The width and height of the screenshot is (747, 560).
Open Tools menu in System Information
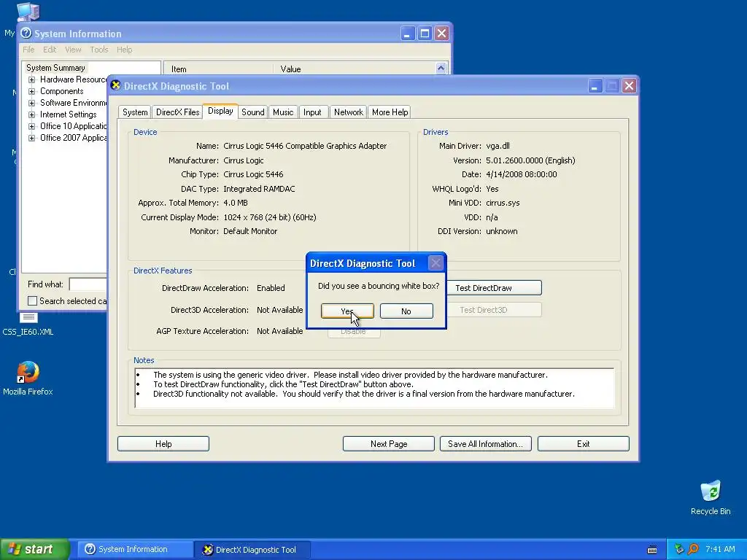pos(99,50)
